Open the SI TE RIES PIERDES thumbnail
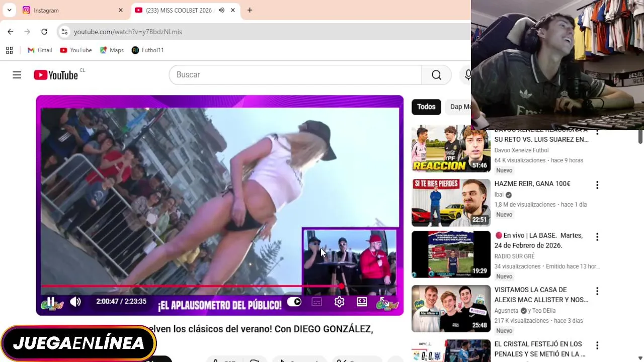Viewport: 644px width, 362px height. 451,202
